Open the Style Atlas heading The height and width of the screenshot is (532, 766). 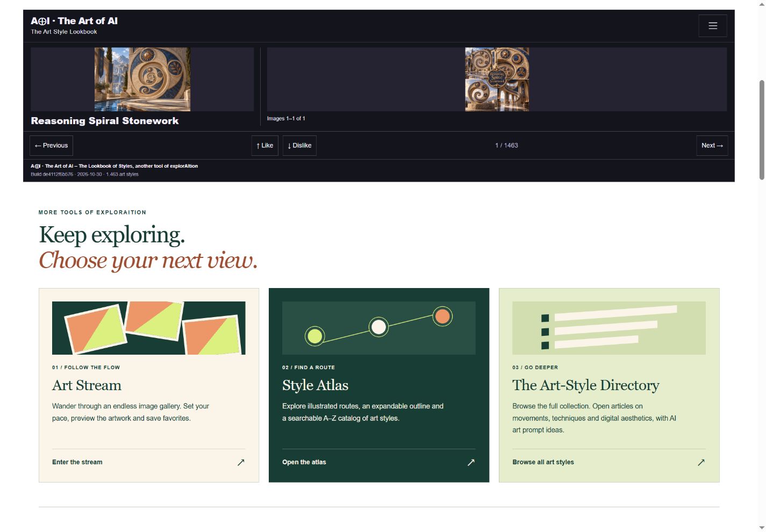point(315,385)
